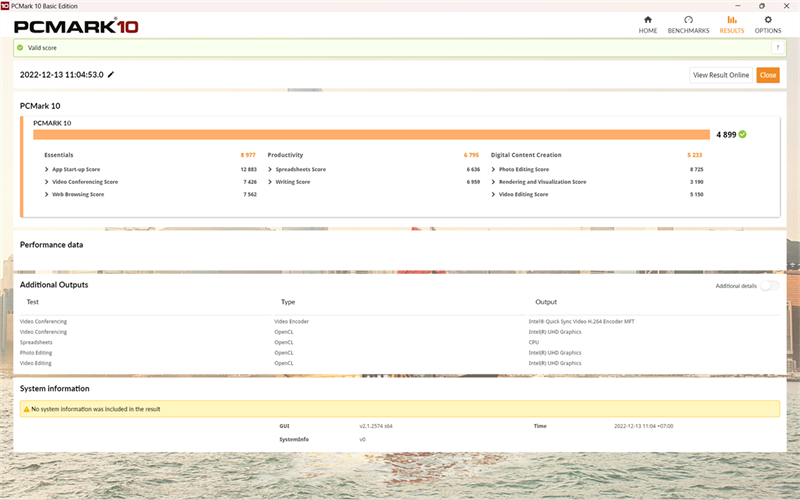Screen dimensions: 800x500
Task: Click the Productivity score 6 795
Action: 471,155
